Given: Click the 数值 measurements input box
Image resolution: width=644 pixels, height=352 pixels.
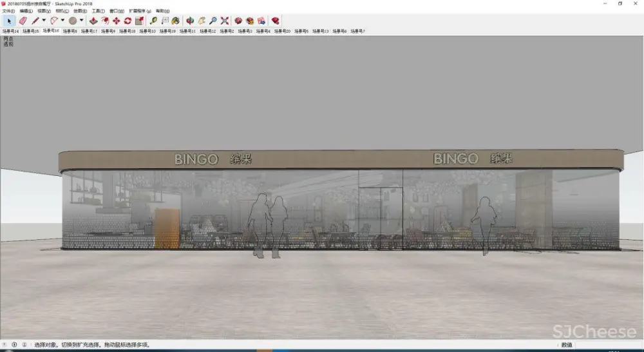Looking at the screenshot, I should click(x=599, y=345).
